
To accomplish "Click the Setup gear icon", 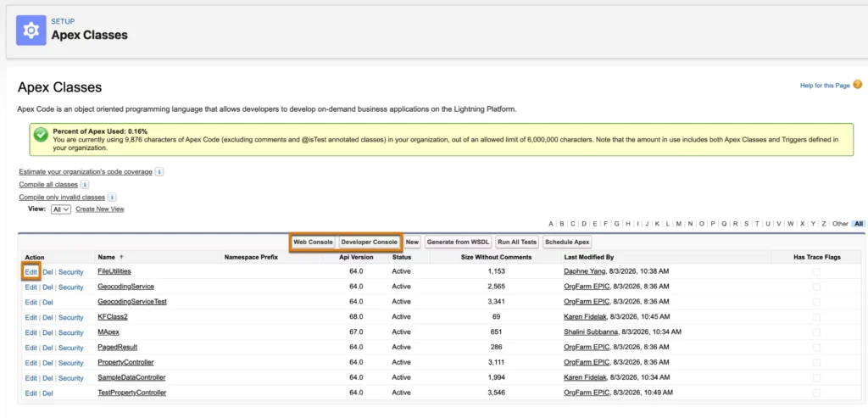I will point(31,30).
